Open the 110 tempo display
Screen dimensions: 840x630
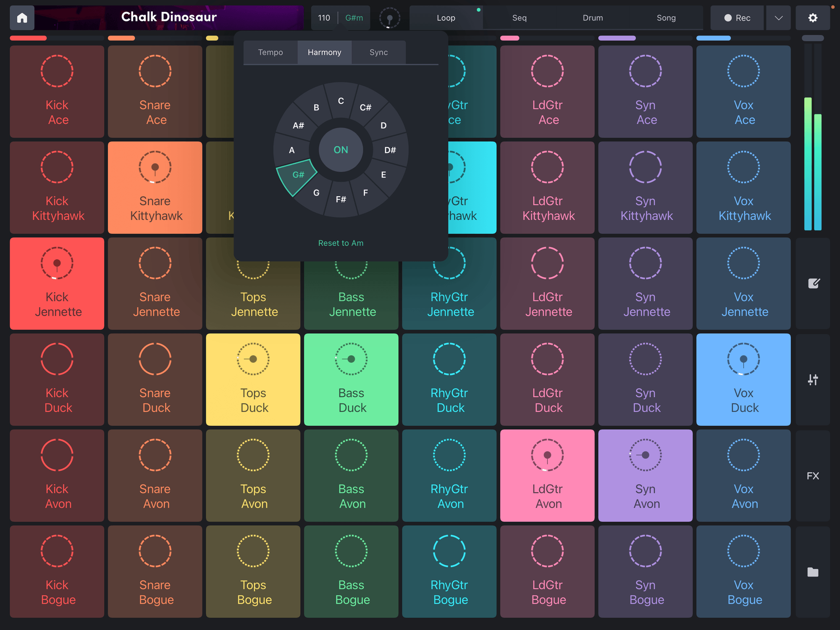pyautogui.click(x=323, y=18)
